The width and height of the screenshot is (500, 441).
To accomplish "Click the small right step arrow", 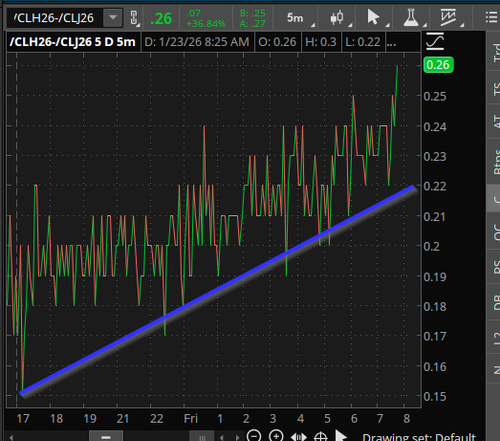I will click(x=237, y=437).
